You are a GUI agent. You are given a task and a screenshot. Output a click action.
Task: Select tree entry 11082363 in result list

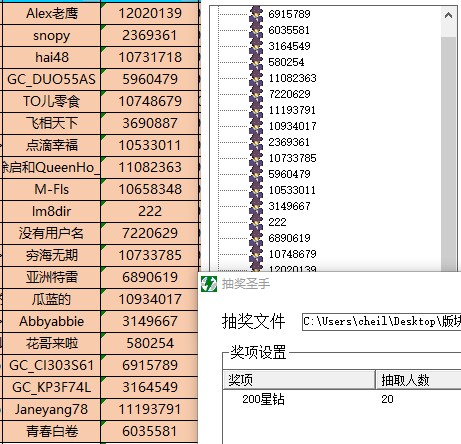(292, 78)
